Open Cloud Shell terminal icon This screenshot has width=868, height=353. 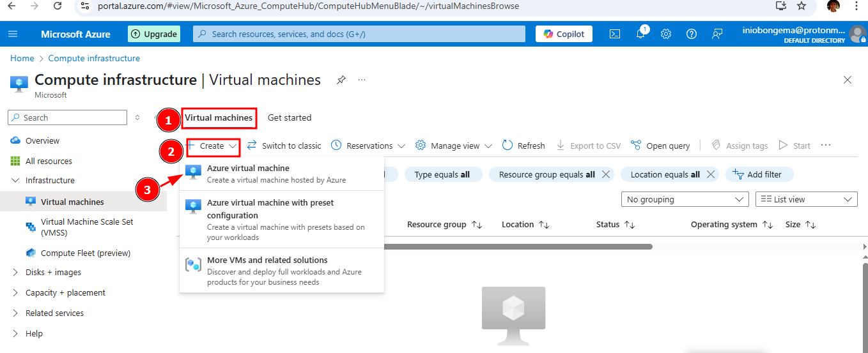[x=615, y=34]
